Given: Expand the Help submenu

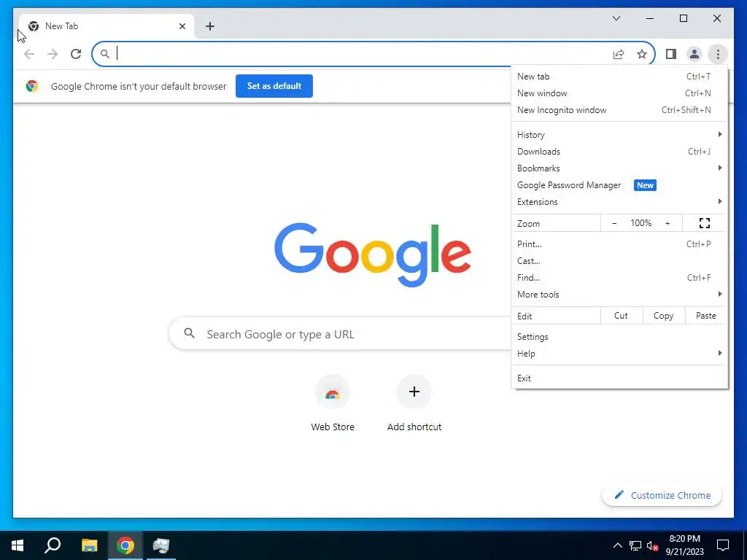Looking at the screenshot, I should coord(619,354).
